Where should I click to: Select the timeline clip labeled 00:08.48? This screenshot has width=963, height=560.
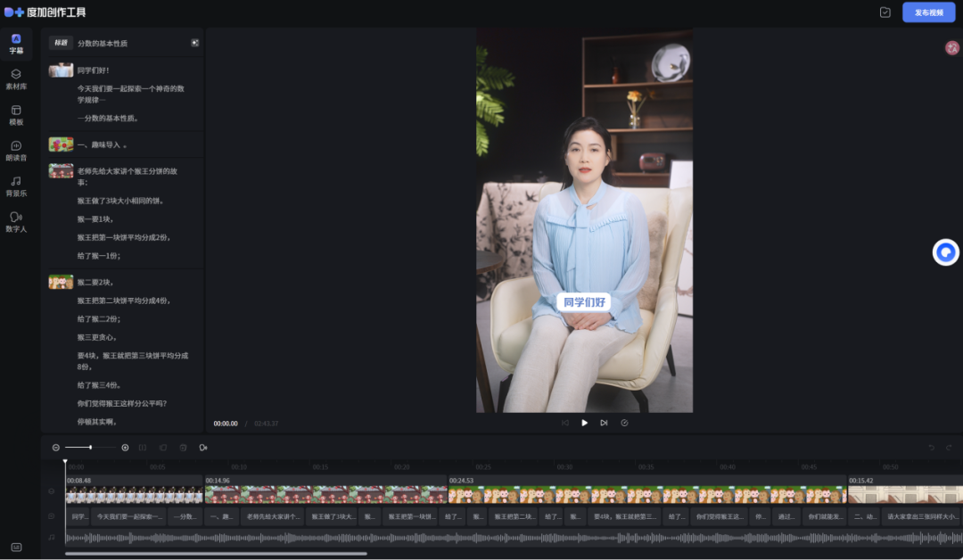(x=134, y=490)
